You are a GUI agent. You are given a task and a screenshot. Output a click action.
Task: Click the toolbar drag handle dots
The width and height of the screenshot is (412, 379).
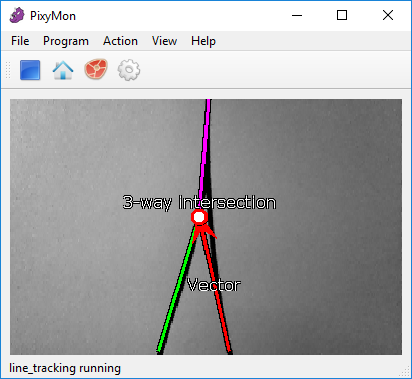point(8,70)
